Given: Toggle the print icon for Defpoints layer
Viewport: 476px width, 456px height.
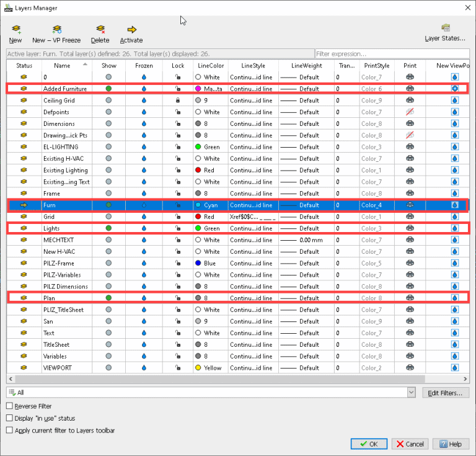Looking at the screenshot, I should (410, 112).
